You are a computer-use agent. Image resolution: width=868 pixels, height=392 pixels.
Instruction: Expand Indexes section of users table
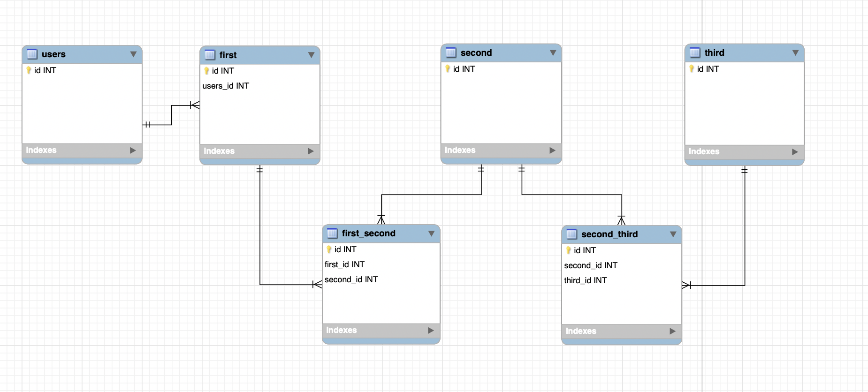(133, 151)
